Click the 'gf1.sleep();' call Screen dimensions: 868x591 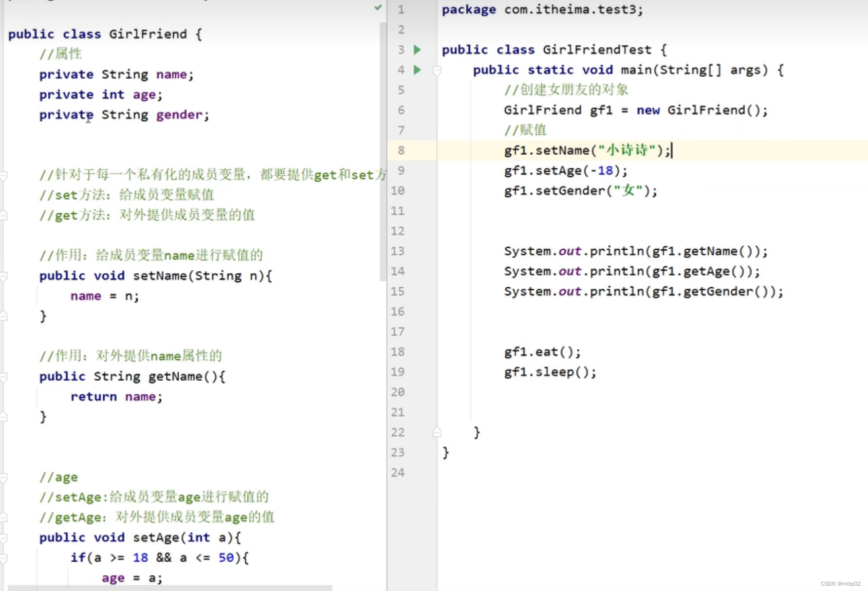tap(550, 372)
